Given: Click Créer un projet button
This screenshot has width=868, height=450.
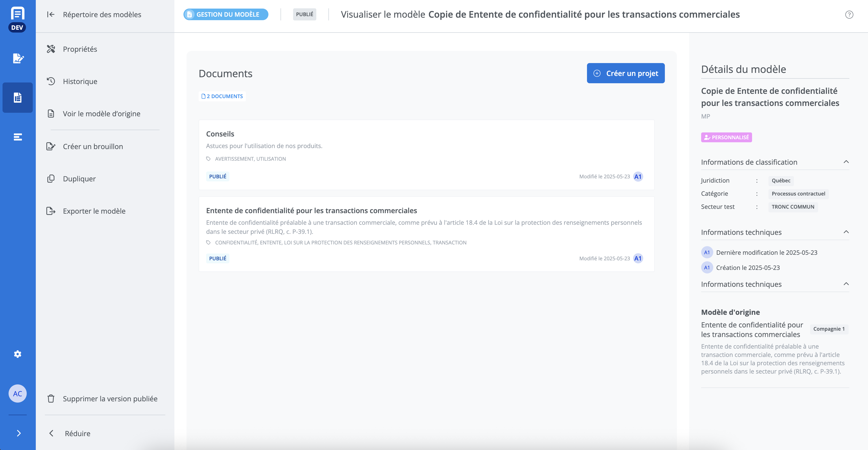Looking at the screenshot, I should coord(625,73).
